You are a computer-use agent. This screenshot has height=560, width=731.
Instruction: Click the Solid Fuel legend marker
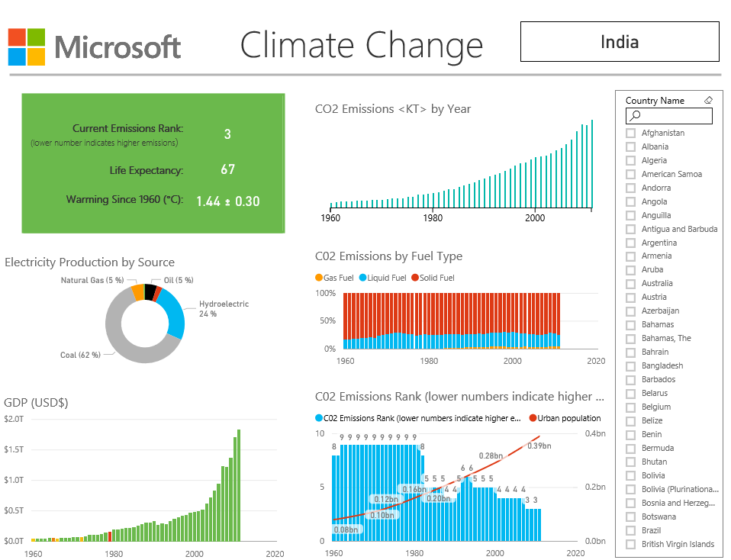click(415, 278)
